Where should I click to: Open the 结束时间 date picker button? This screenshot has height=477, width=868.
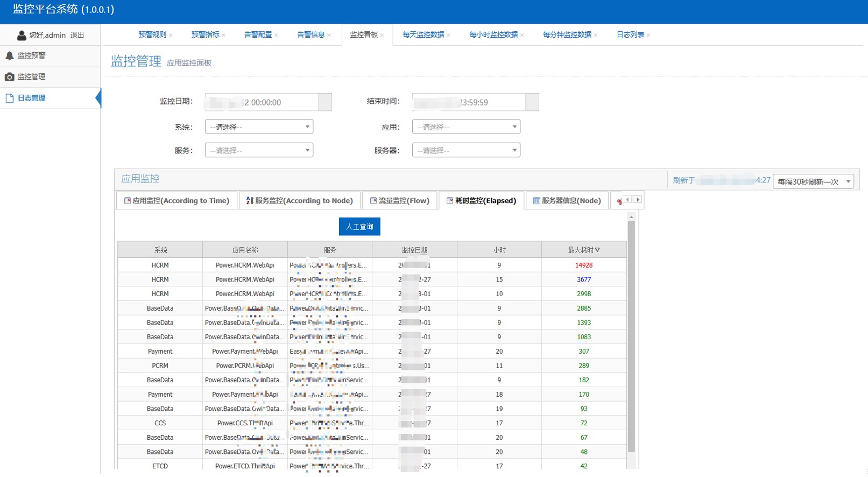[532, 102]
